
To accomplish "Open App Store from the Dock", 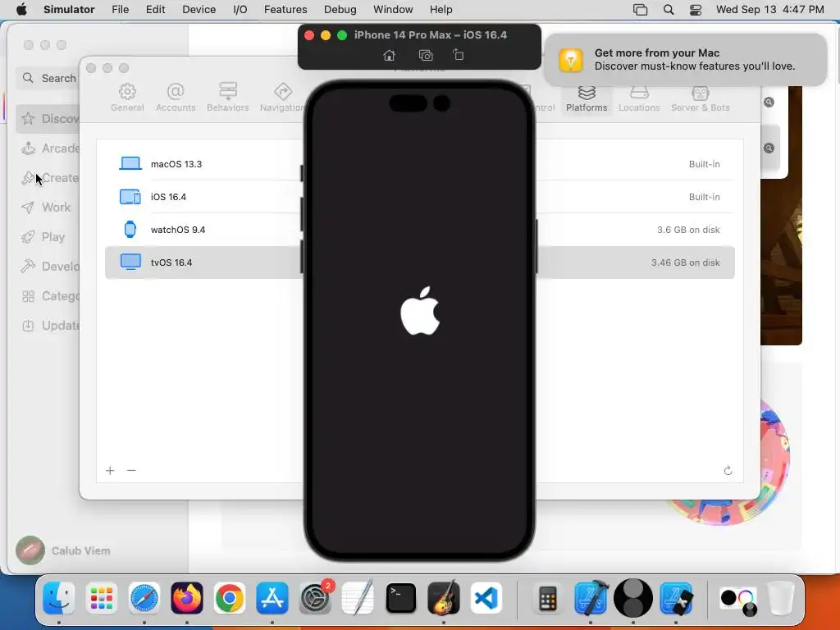I will point(272,598).
